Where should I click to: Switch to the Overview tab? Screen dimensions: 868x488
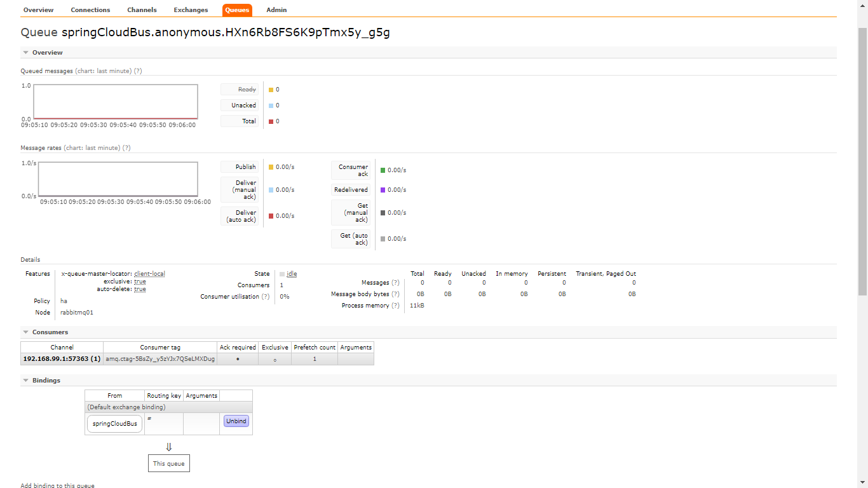tap(38, 10)
